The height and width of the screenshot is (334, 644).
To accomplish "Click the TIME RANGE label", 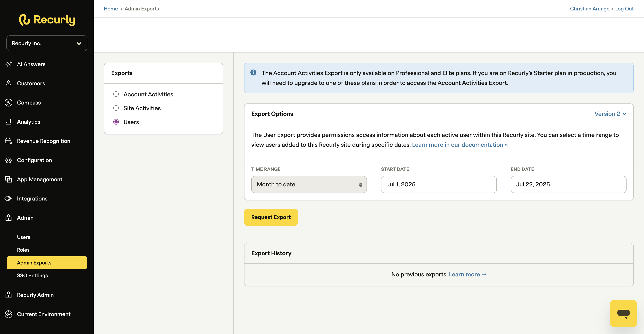I will coord(266,169).
